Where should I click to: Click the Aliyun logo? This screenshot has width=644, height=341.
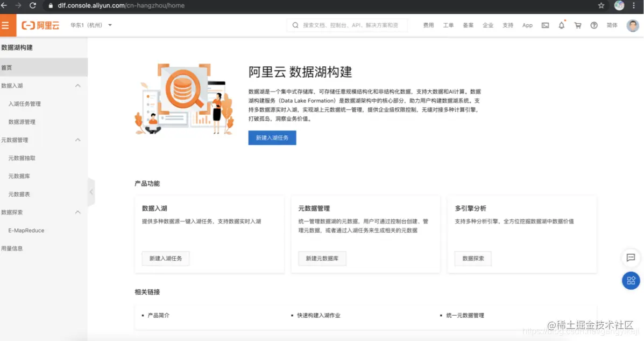pyautogui.click(x=40, y=25)
